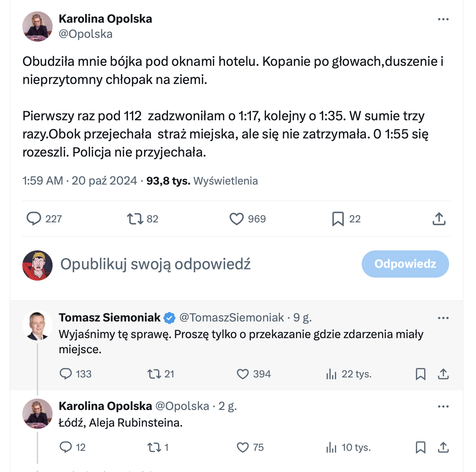476x472 pixels.
Task: Bookmark the main post with 22 bookmarks
Action: point(338,219)
